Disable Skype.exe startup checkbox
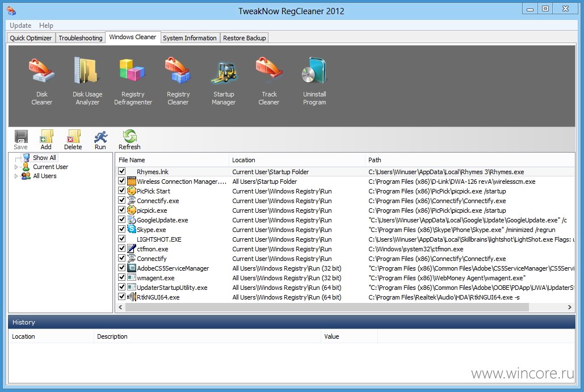The width and height of the screenshot is (584, 392). [x=122, y=229]
